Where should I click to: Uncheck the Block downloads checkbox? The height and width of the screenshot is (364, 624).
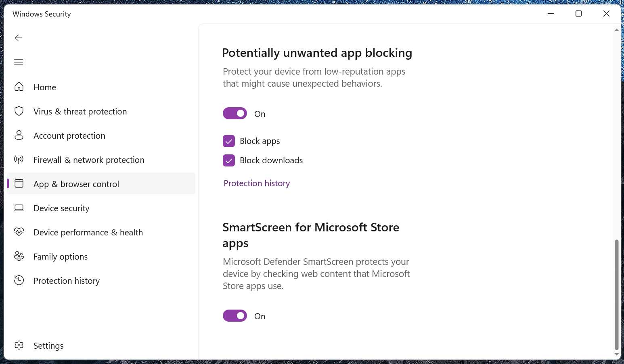(x=229, y=160)
